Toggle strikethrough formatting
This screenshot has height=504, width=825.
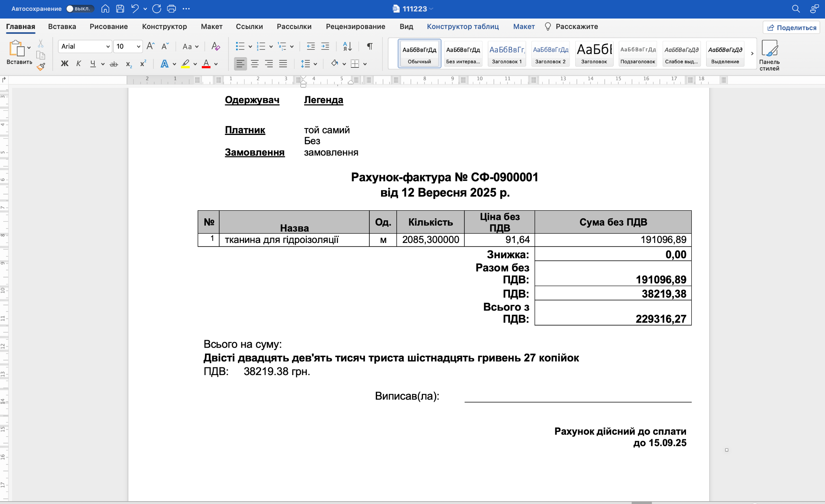114,64
